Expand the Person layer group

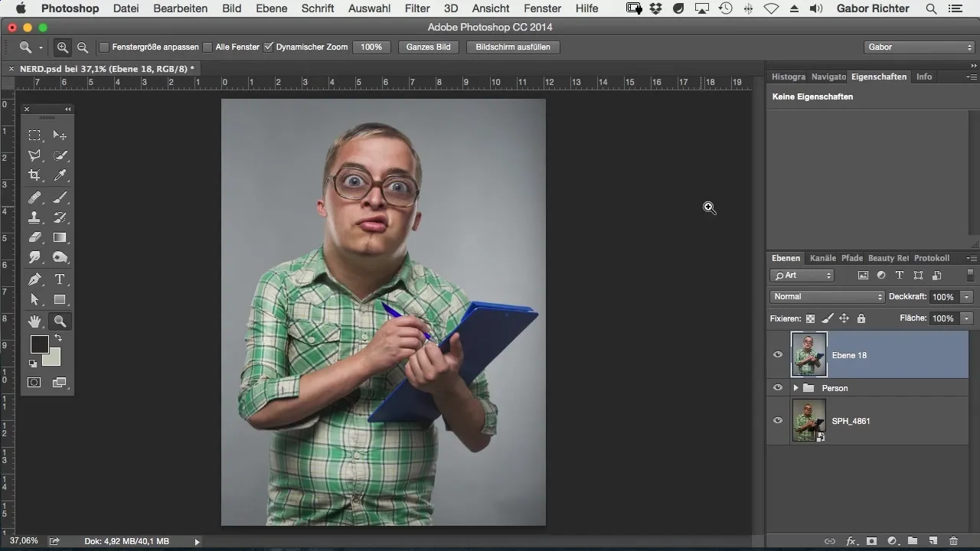coord(795,388)
